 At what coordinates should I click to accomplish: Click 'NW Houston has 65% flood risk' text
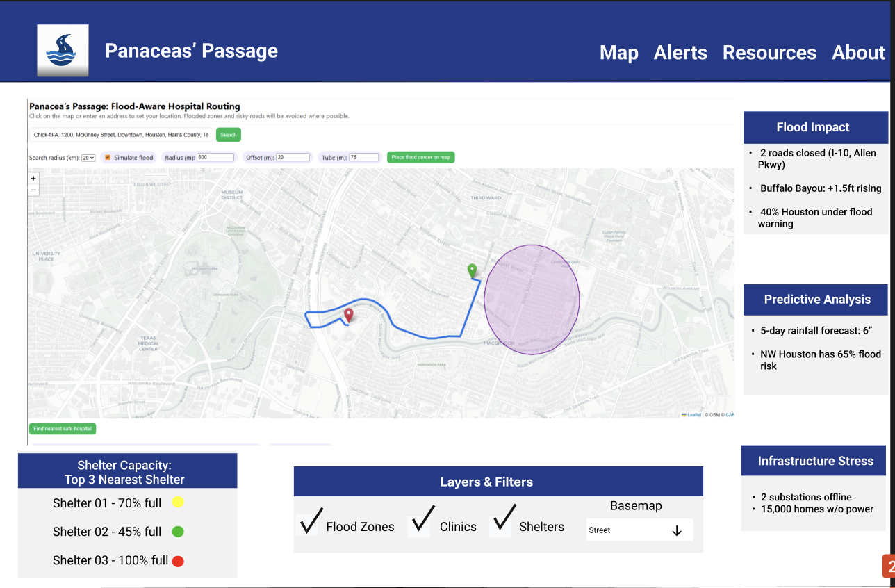[x=821, y=360]
